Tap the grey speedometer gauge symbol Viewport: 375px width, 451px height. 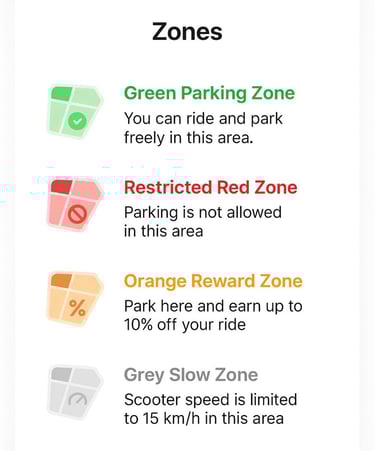click(x=77, y=399)
